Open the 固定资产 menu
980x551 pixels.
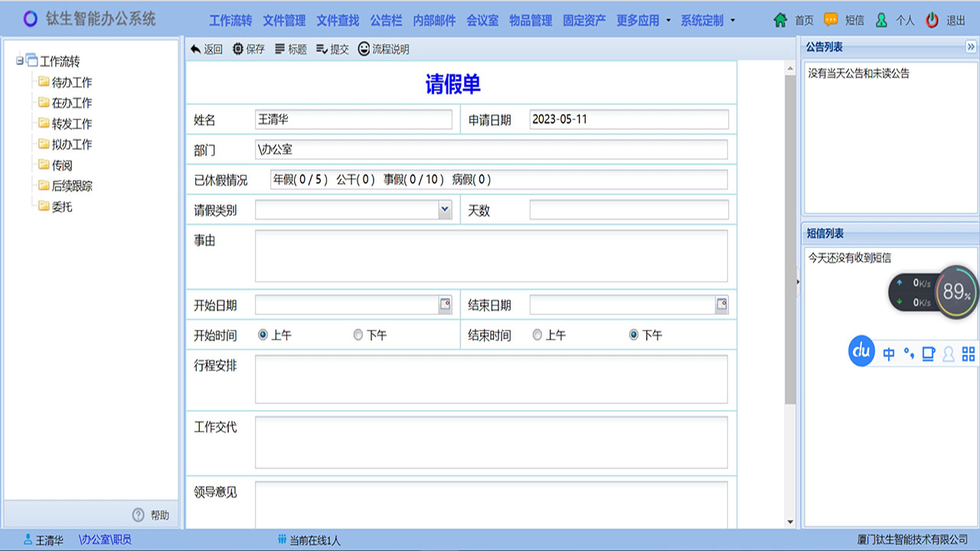tap(584, 21)
